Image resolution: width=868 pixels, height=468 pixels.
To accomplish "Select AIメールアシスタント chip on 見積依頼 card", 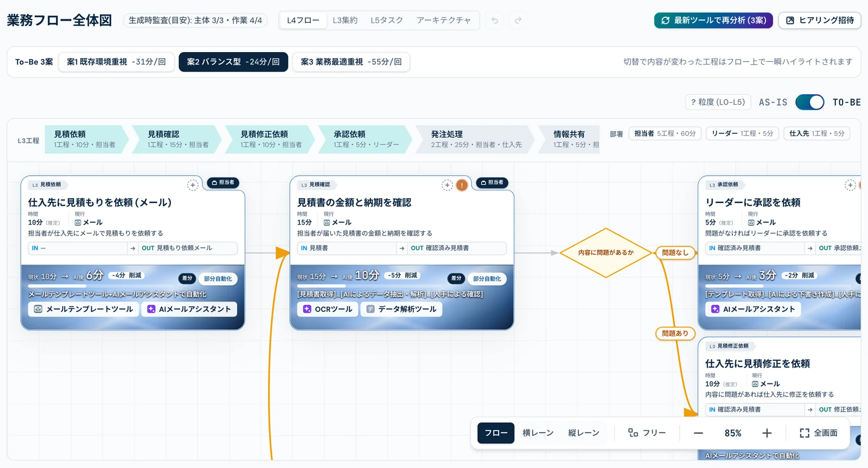I will 189,309.
